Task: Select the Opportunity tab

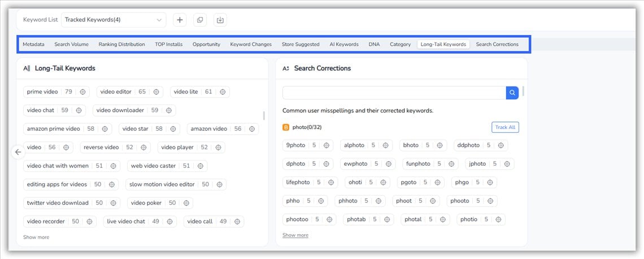Action: [x=207, y=45]
